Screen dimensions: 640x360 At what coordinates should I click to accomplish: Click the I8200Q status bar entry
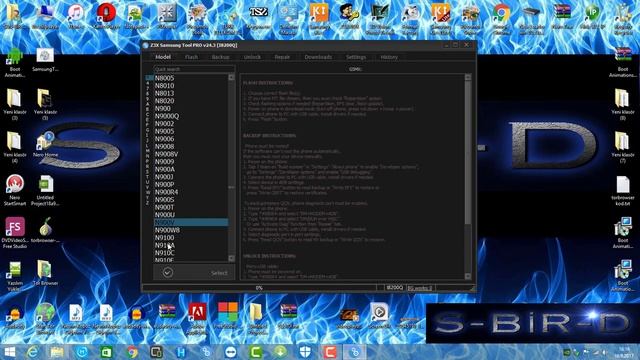point(395,288)
